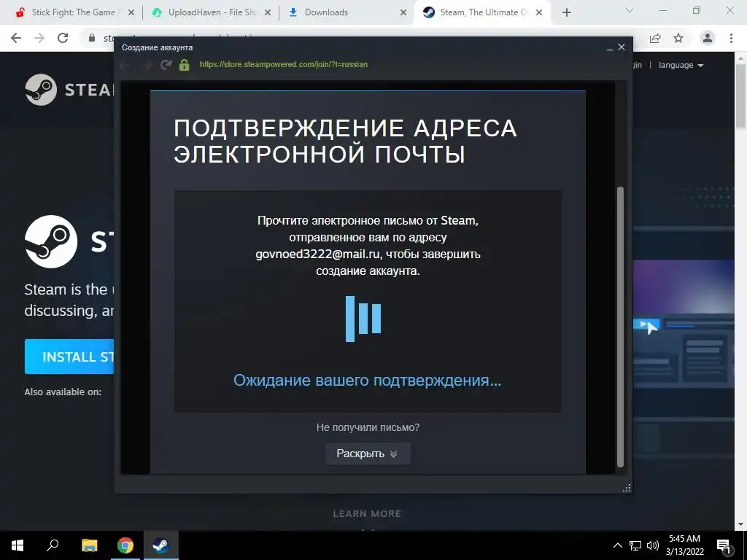Viewport: 747px width, 560px height.
Task: Reload the Chrome page
Action: pos(63,38)
